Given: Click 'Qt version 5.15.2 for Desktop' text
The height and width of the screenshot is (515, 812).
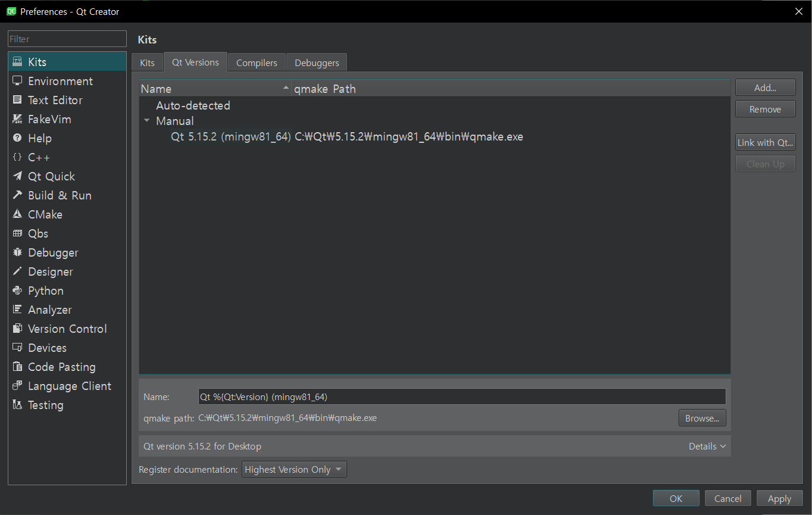Looking at the screenshot, I should (x=202, y=447).
